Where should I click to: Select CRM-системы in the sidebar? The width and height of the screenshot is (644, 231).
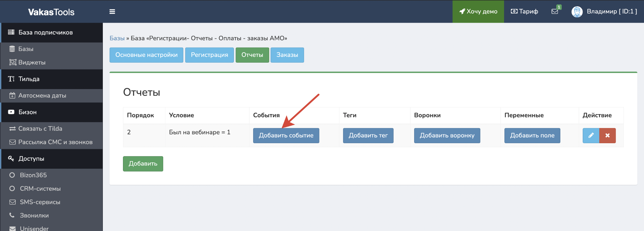tap(40, 189)
